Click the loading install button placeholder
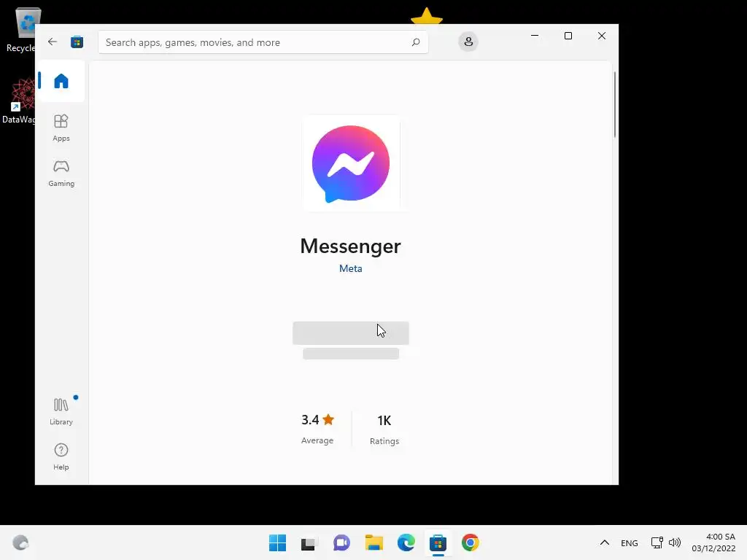This screenshot has width=747, height=560. click(351, 332)
